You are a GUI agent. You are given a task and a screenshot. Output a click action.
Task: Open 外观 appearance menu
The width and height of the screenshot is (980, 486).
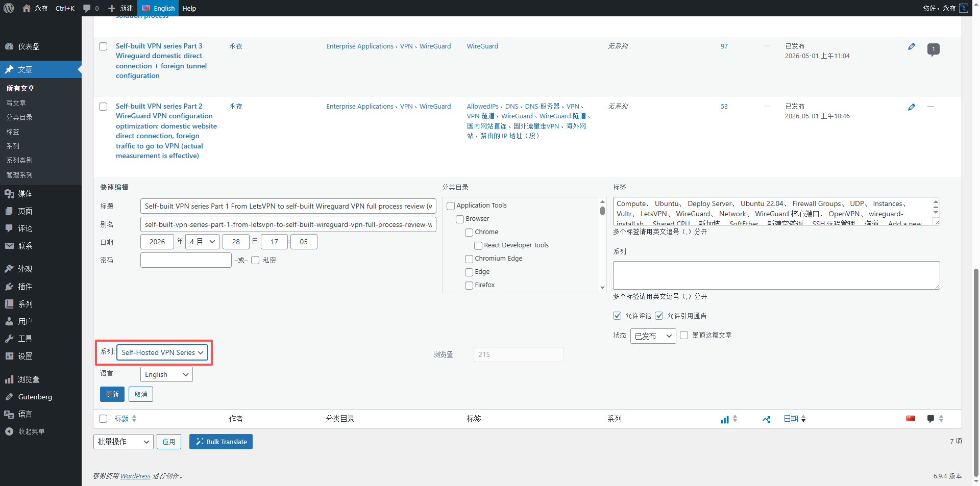point(41,269)
